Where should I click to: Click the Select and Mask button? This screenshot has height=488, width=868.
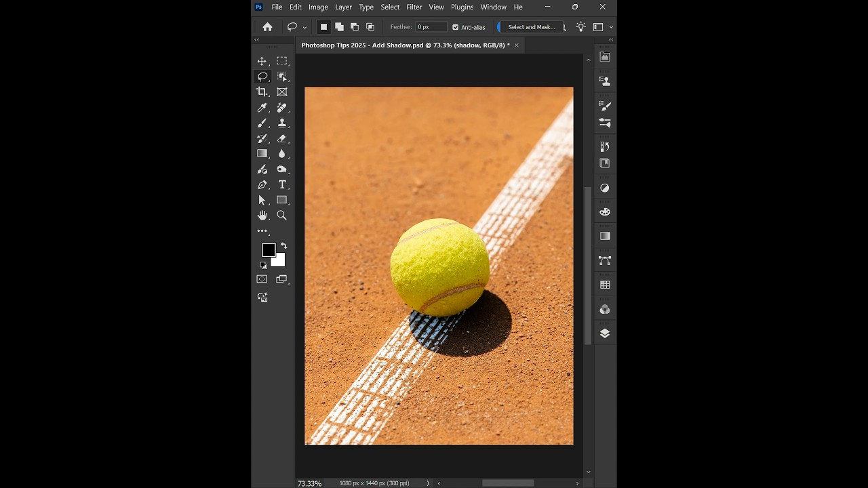[530, 27]
